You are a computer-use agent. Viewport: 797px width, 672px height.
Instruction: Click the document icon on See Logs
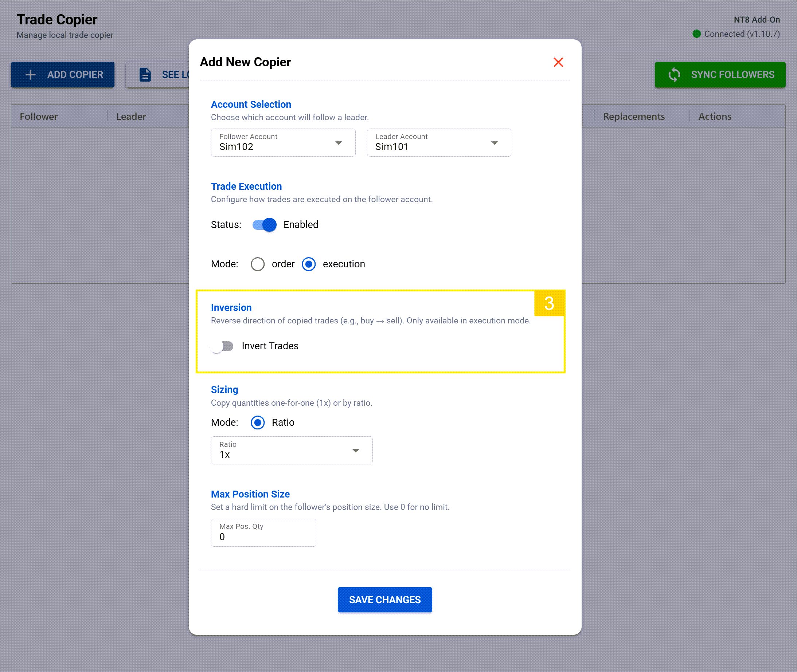tap(145, 75)
